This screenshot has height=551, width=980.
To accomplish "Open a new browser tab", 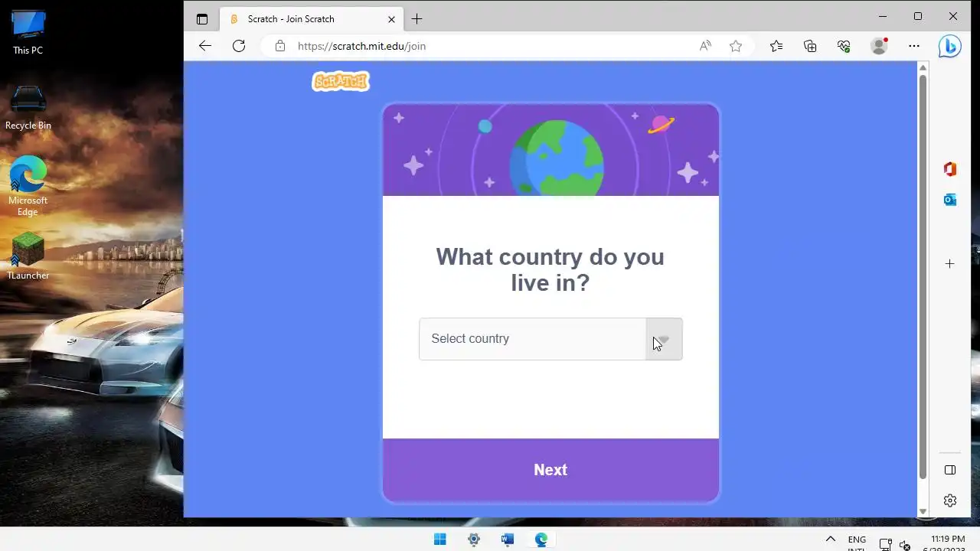I will (x=416, y=19).
